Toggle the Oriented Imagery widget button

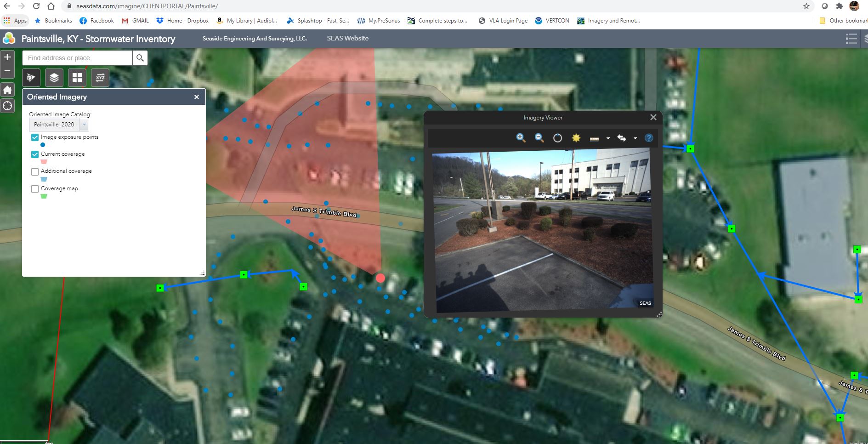pyautogui.click(x=31, y=78)
